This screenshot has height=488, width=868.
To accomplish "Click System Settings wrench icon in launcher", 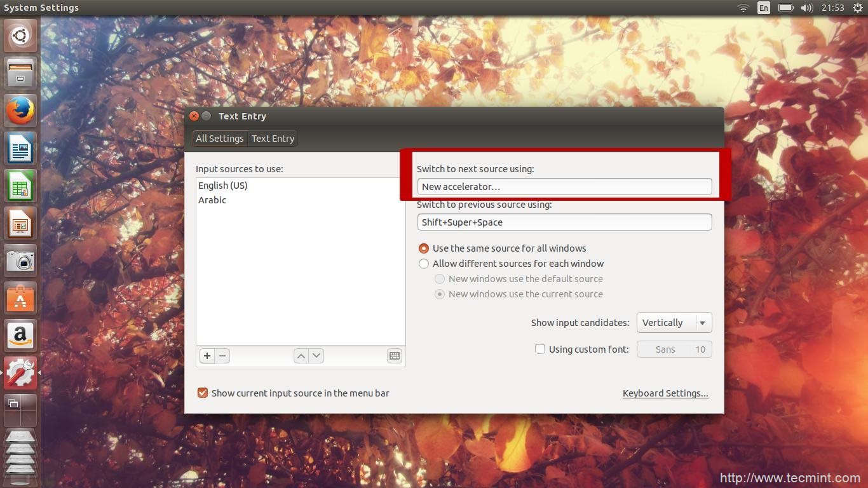I will click(x=20, y=372).
